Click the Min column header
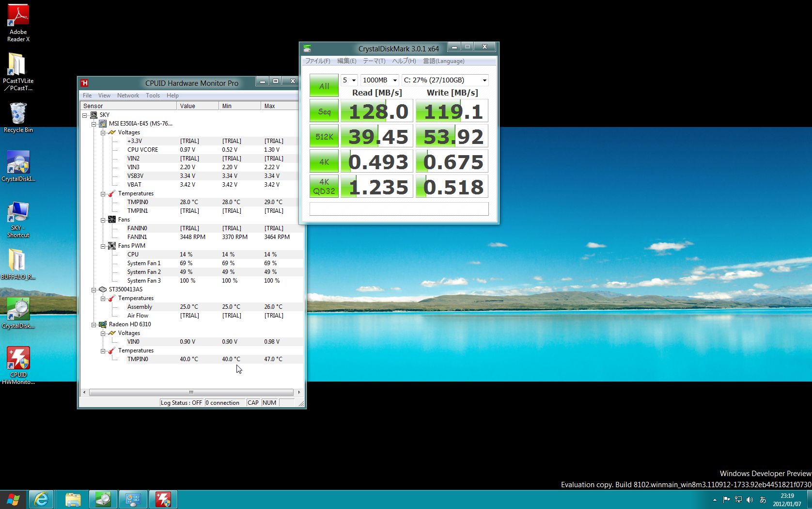 click(x=240, y=106)
